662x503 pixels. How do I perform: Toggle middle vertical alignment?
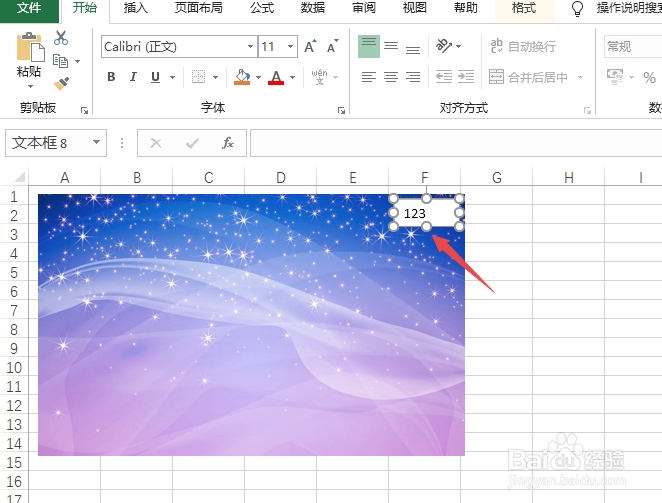tap(391, 46)
